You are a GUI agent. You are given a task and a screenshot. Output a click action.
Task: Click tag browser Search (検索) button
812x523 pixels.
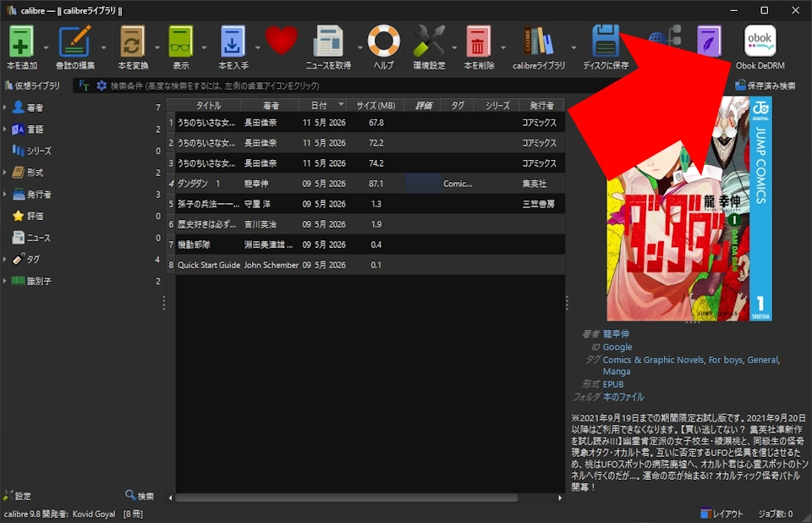[x=140, y=496]
